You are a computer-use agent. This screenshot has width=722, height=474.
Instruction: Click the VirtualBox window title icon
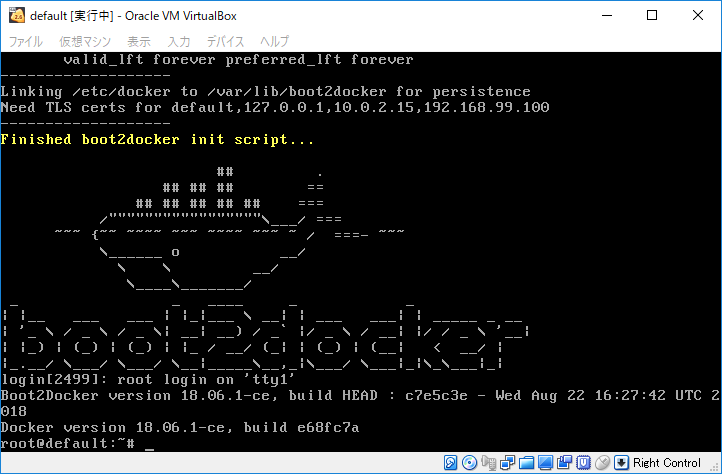coord(17,16)
